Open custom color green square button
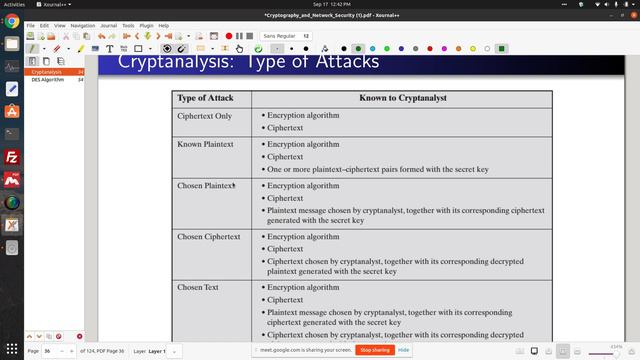Viewport: 640px width, 360px height. point(501,49)
